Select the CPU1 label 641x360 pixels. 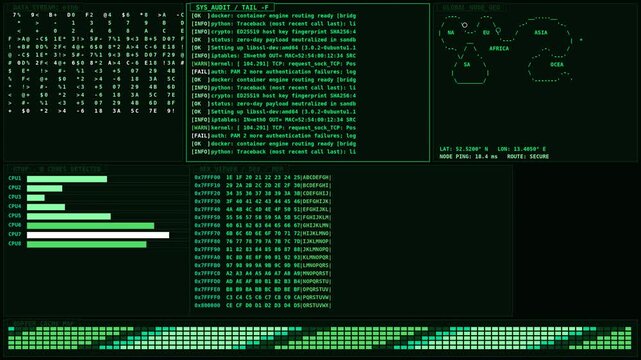pos(15,178)
